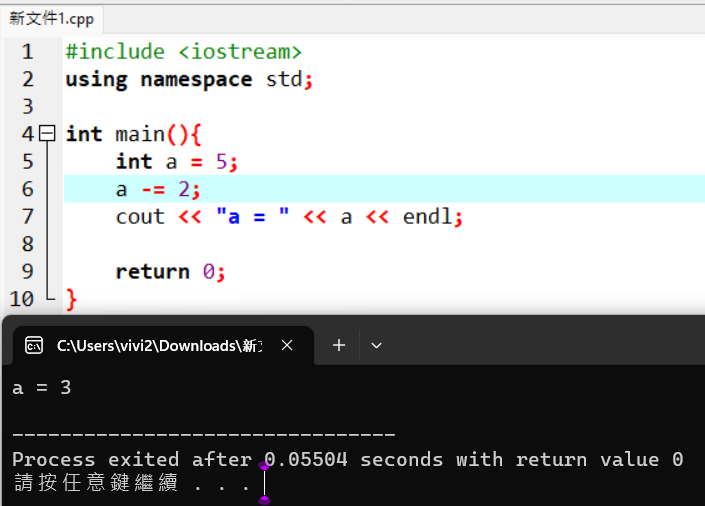Select the C:\Users\vivi2\Downloads console tab
The height and width of the screenshot is (506, 705).
pyautogui.click(x=164, y=345)
